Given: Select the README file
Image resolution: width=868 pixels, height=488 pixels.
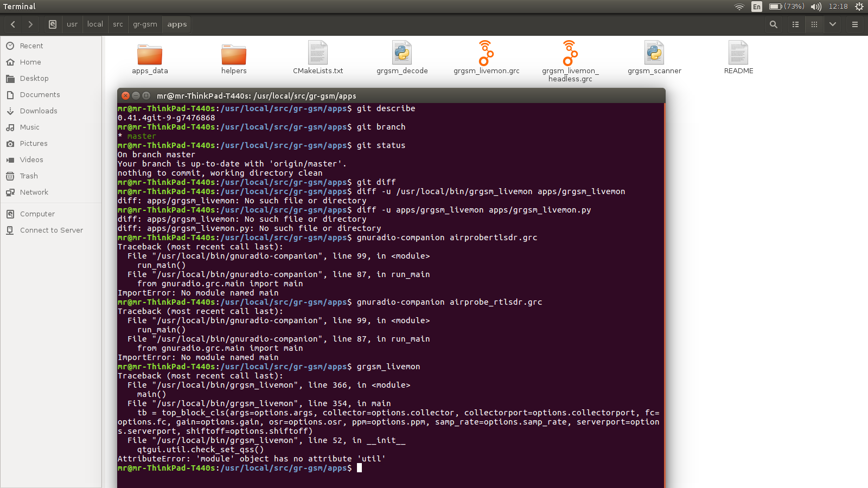Looking at the screenshot, I should [738, 54].
